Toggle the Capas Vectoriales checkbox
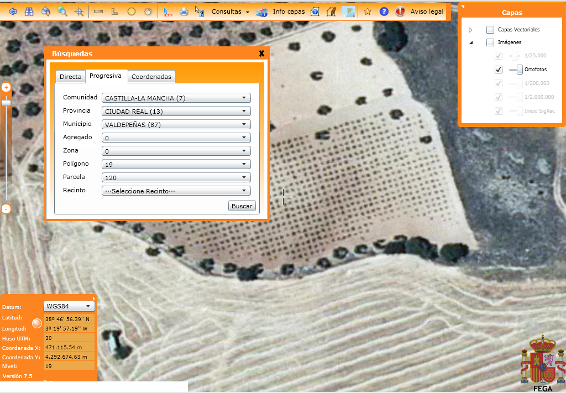The image size is (566, 393). (x=490, y=30)
